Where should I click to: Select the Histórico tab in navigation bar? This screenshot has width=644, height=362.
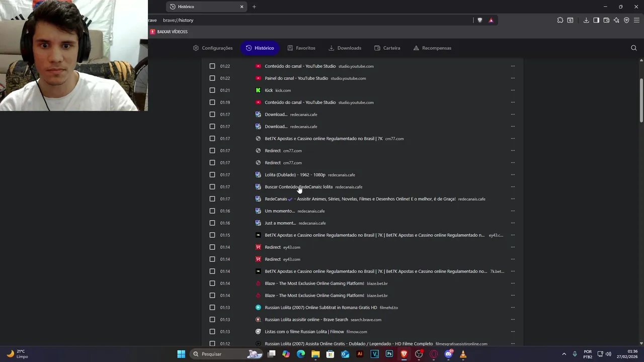point(260,48)
